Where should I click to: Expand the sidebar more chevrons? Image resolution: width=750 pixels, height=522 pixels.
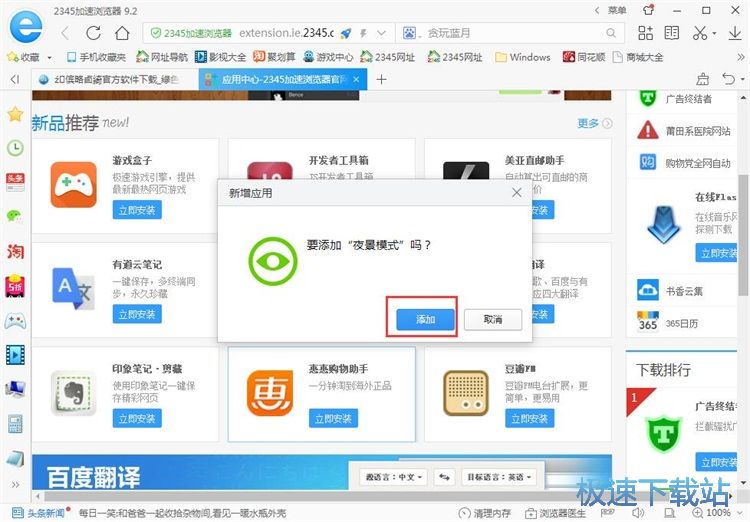tap(15, 485)
